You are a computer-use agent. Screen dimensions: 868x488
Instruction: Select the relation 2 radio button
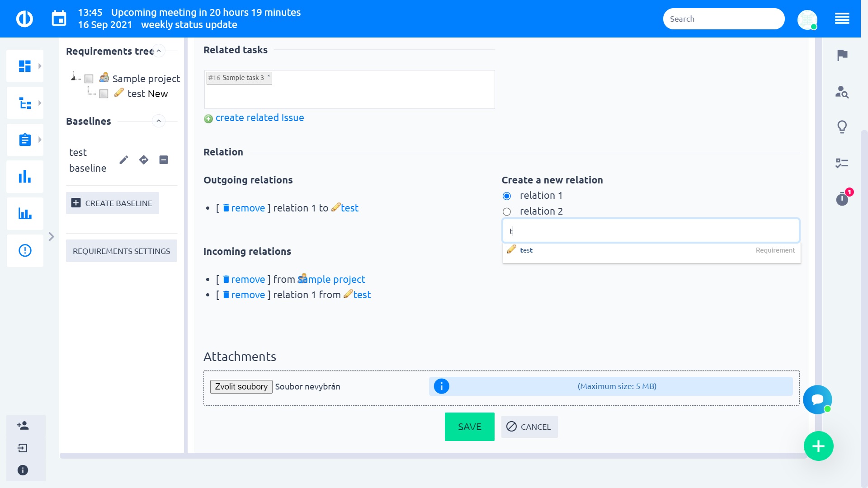tap(507, 211)
